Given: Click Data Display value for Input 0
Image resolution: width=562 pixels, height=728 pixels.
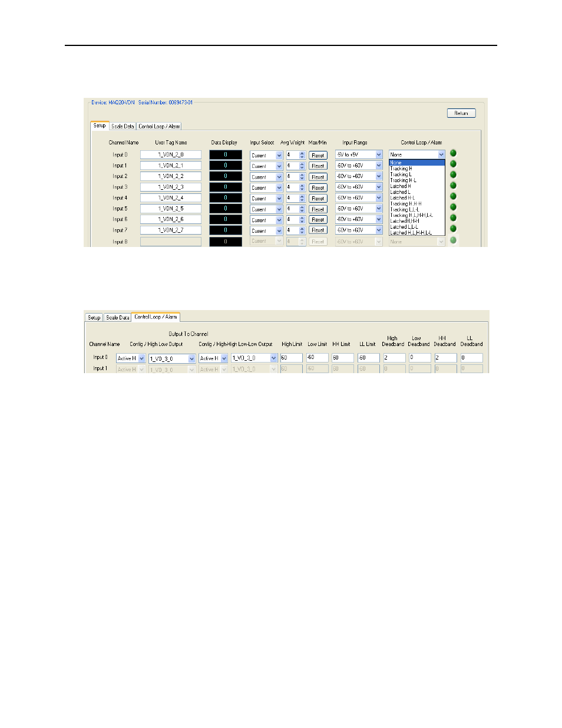Looking at the screenshot, I should 226,154.
